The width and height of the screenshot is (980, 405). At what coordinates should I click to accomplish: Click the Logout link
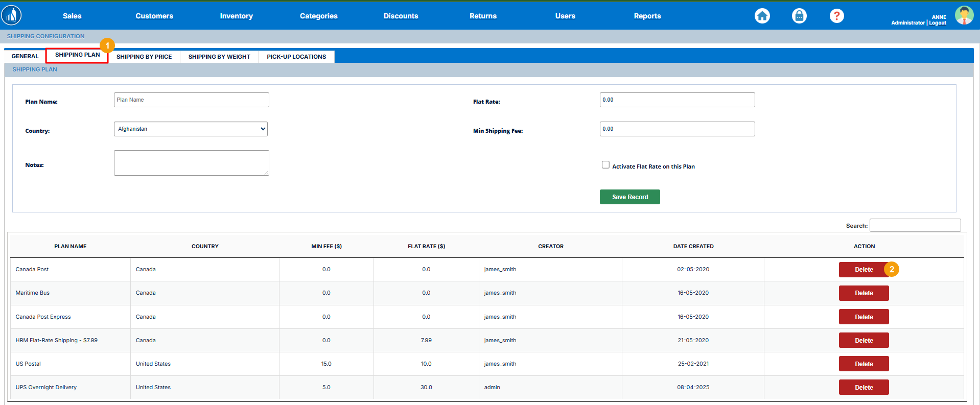938,23
